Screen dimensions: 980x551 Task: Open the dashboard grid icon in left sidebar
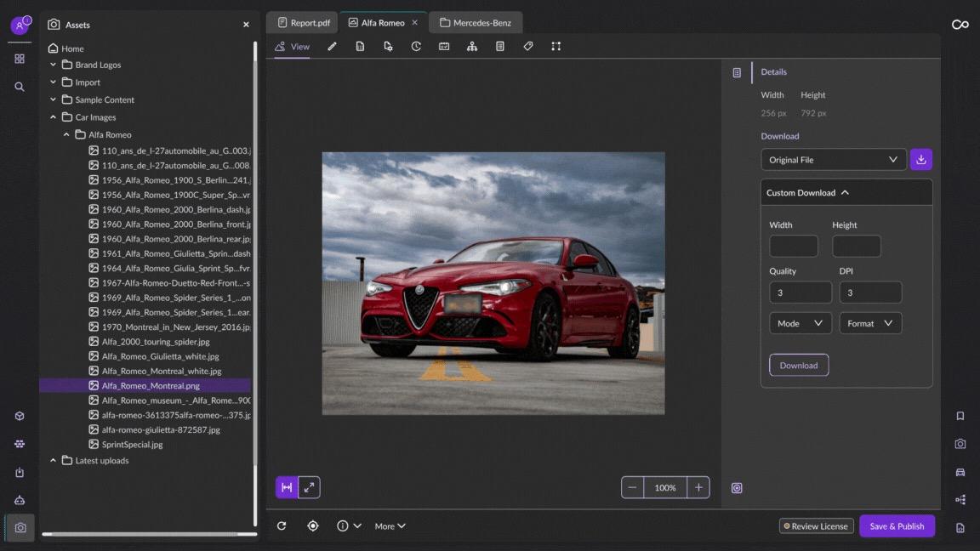pos(20,59)
